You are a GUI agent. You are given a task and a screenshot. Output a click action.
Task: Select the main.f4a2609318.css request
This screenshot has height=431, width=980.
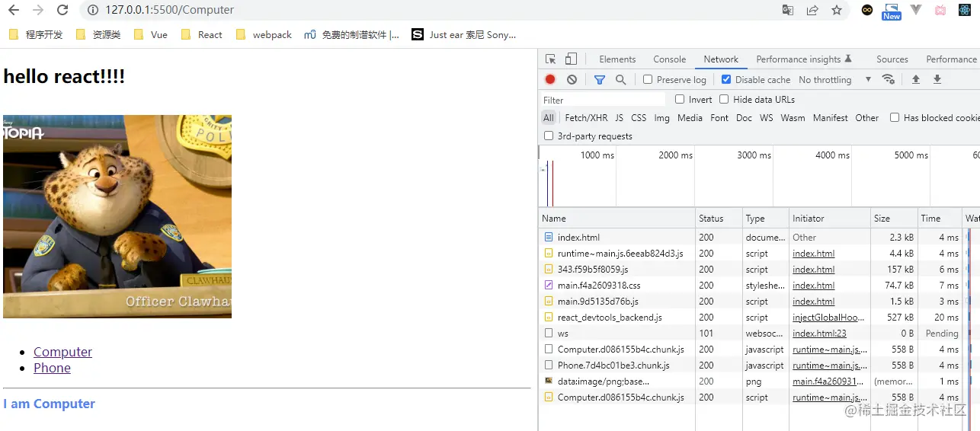coord(759,286)
